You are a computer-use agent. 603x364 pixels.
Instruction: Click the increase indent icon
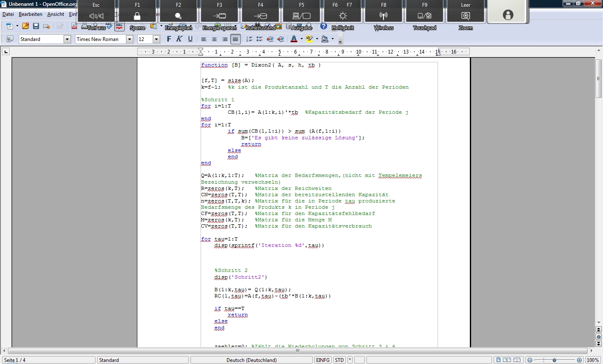(281, 39)
